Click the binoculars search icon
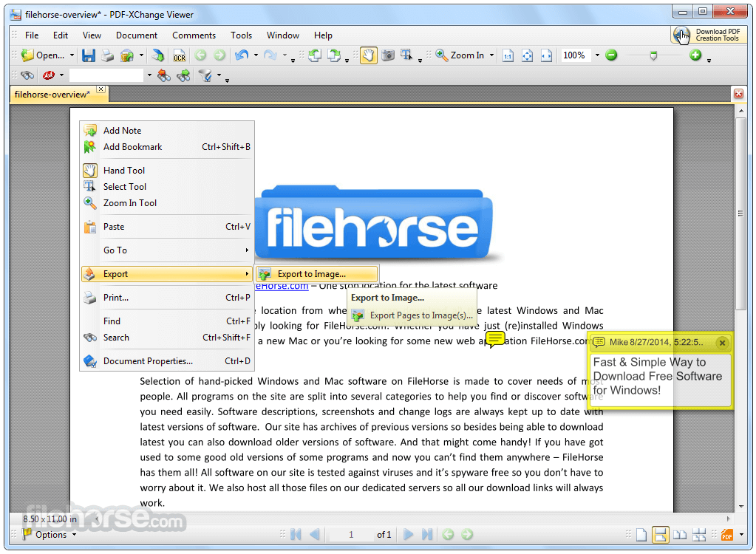756x554 pixels. point(27,75)
